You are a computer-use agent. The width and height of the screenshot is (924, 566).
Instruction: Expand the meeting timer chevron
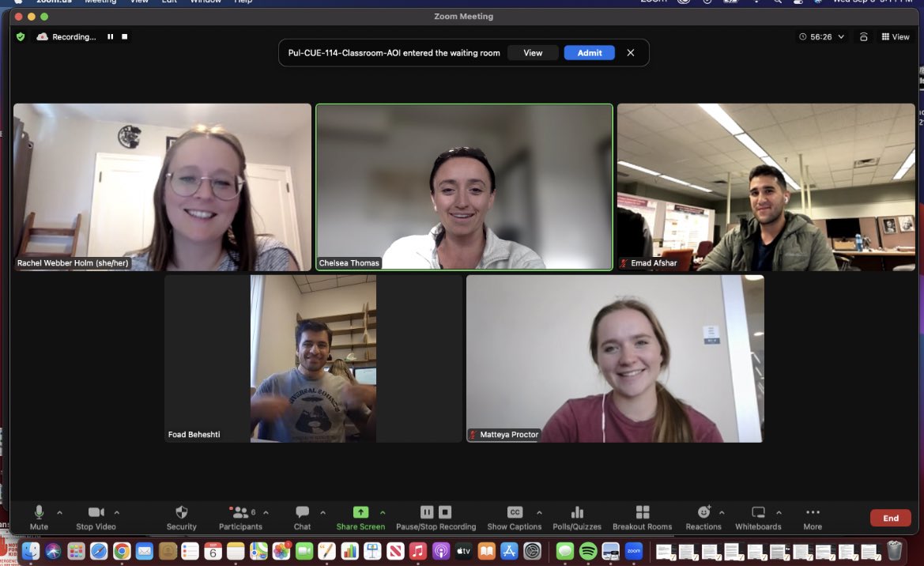point(841,36)
